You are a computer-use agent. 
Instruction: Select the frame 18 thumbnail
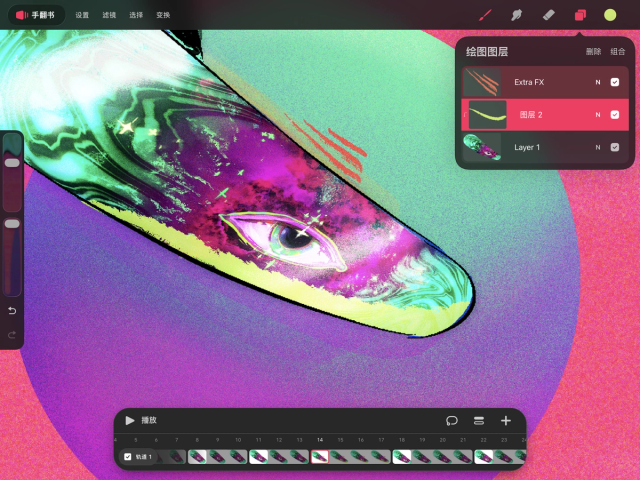(402, 457)
